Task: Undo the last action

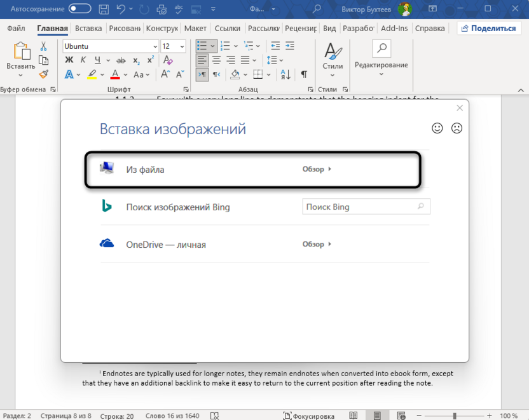Action: (121, 9)
